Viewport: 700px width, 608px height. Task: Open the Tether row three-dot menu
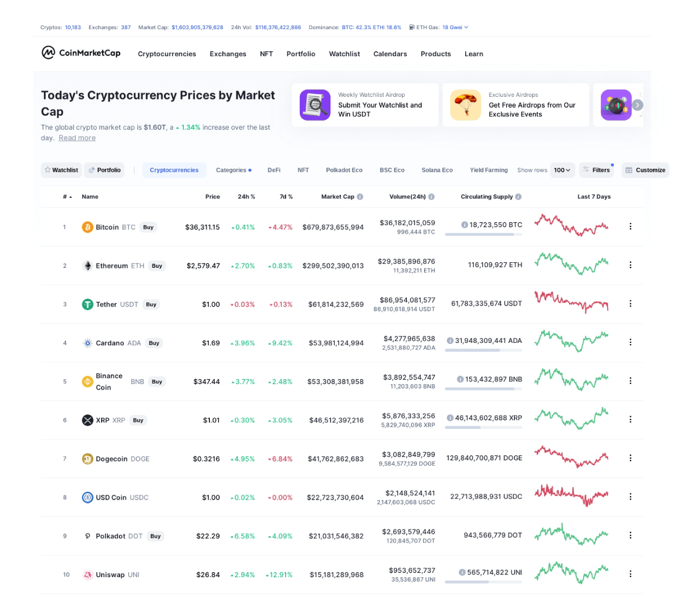[x=630, y=303]
